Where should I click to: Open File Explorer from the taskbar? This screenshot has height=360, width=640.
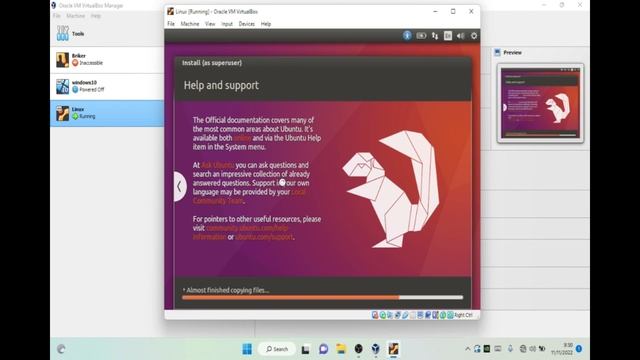point(341,349)
